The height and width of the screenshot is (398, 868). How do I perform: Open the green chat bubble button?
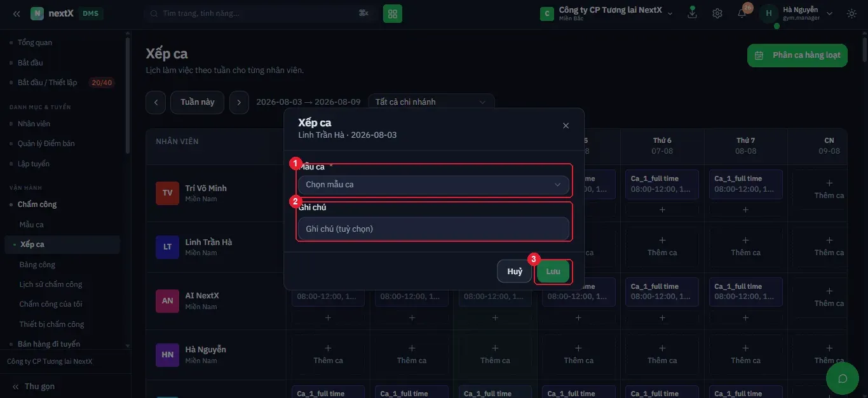[x=843, y=379]
